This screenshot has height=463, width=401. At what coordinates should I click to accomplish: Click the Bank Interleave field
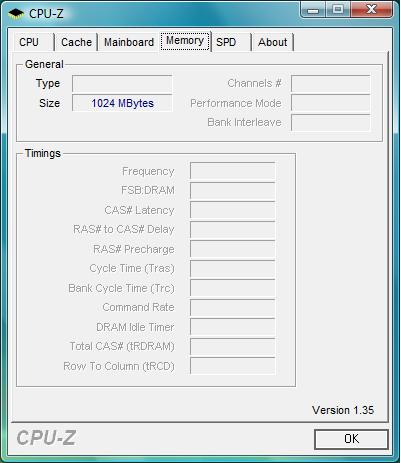(330, 122)
